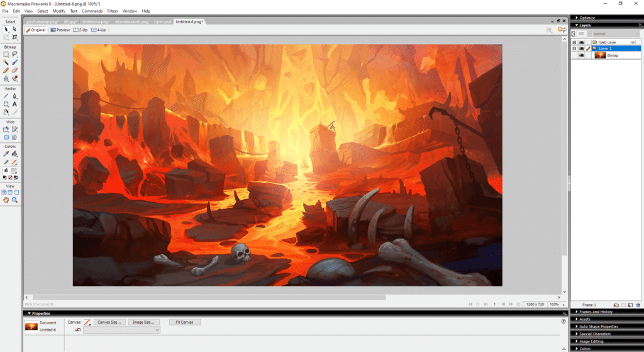Select the Crop tool
This screenshot has width=644, height=352.
point(14,37)
